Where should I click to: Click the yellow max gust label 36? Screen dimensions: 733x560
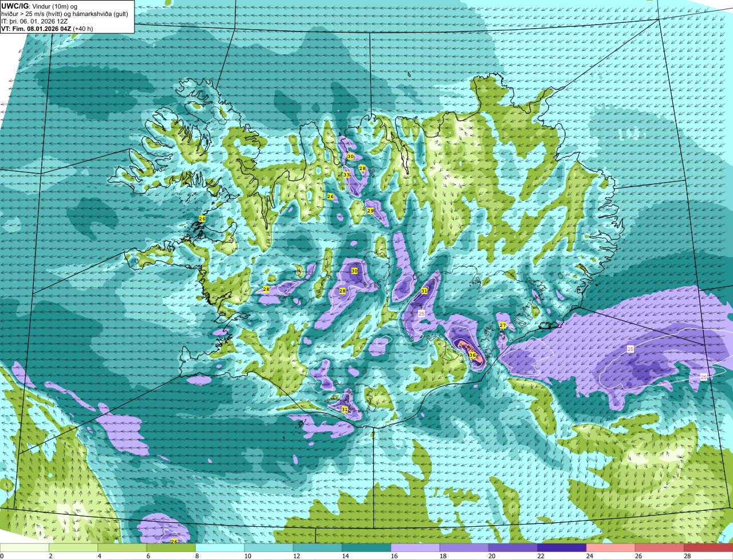(x=472, y=355)
